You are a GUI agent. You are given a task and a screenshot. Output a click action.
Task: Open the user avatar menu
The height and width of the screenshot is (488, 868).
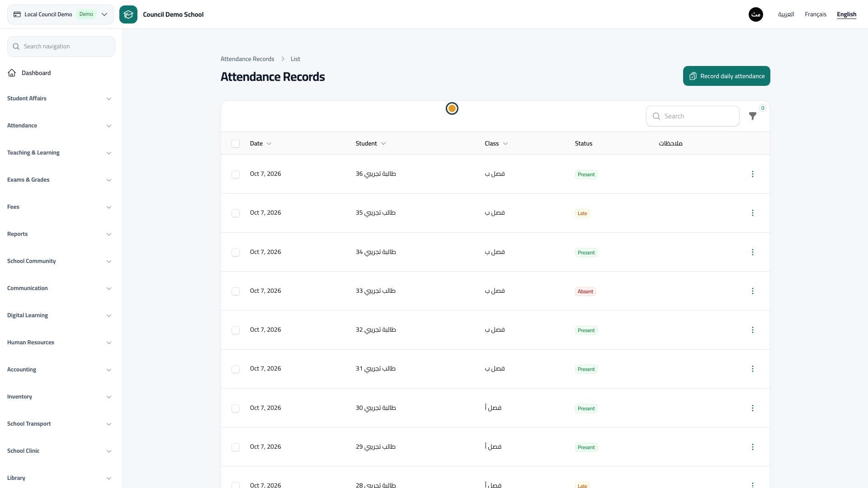(756, 14)
